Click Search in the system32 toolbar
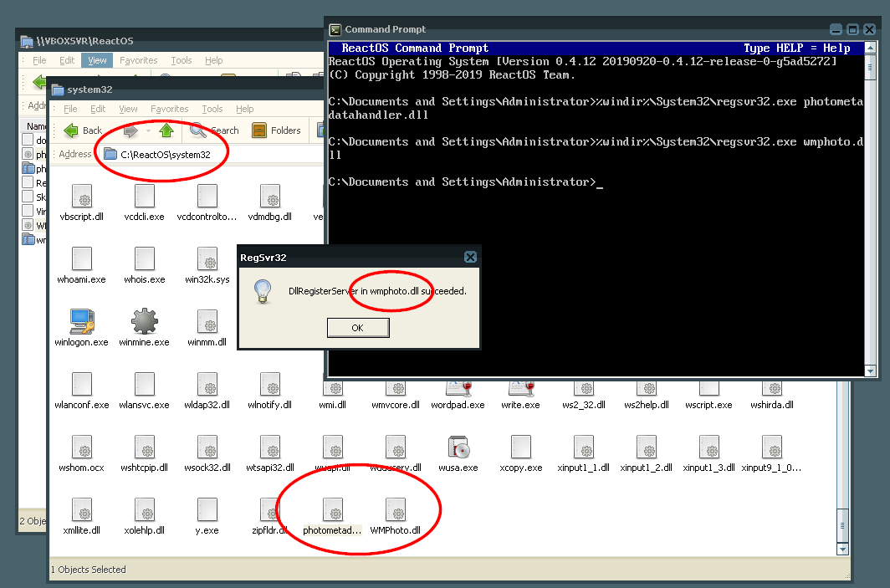Viewport: 890px width, 588px height. pyautogui.click(x=214, y=130)
